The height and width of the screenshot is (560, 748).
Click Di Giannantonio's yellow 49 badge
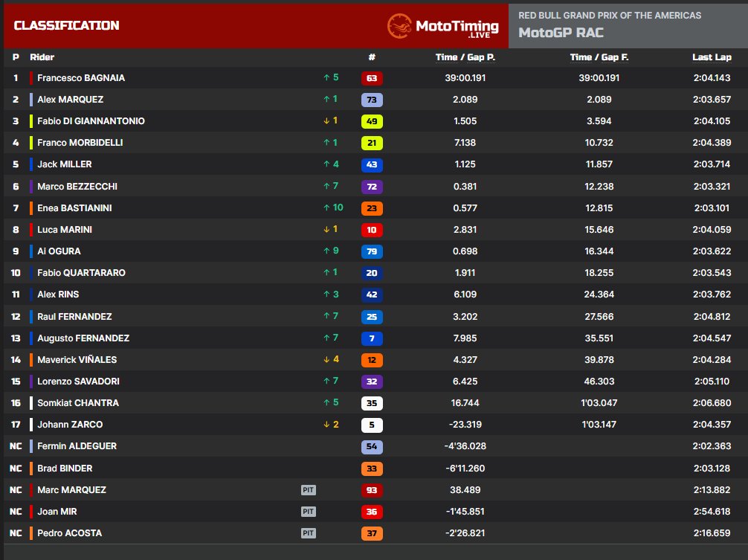[x=372, y=121]
